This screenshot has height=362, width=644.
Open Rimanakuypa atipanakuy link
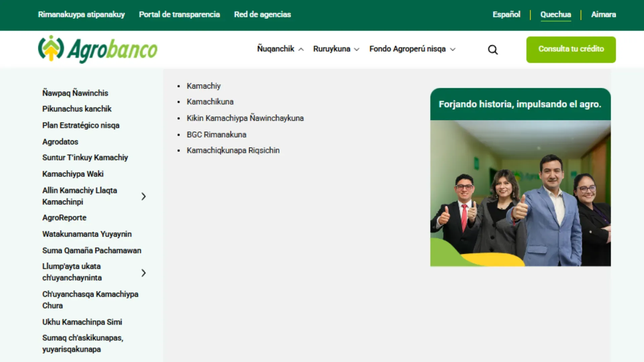point(81,14)
